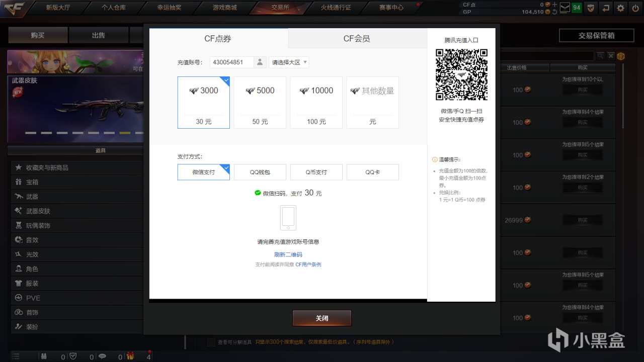Open 交易所 in top navigation

coord(280,8)
